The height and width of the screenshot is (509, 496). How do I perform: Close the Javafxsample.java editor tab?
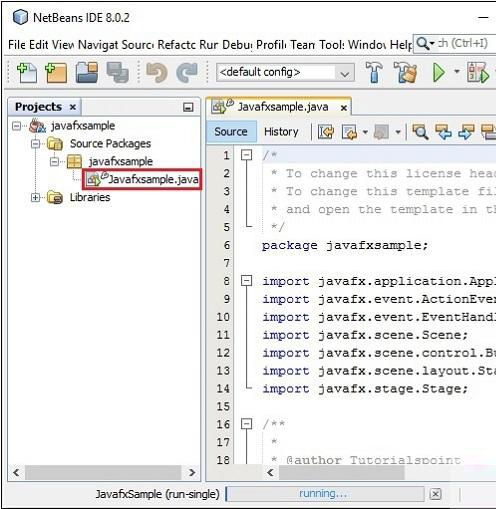pyautogui.click(x=344, y=108)
